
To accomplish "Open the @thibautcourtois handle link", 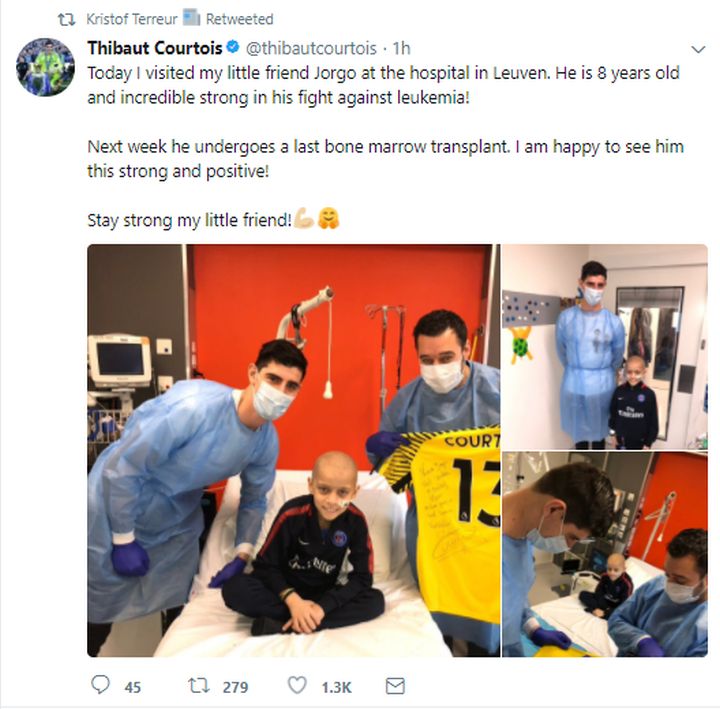I will click(x=311, y=48).
